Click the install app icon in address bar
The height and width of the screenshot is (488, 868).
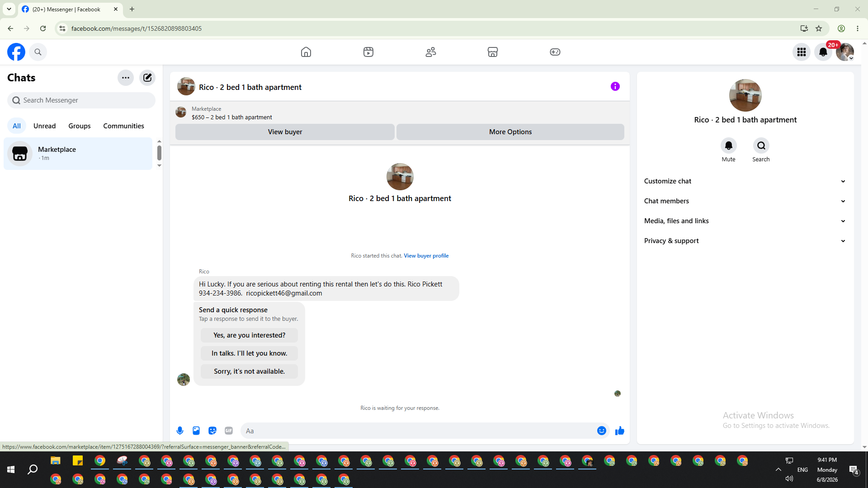(804, 28)
